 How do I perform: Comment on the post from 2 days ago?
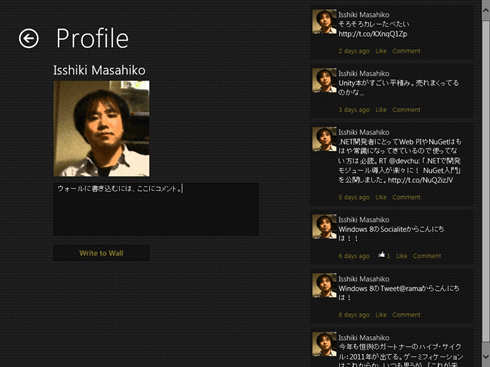point(406,51)
